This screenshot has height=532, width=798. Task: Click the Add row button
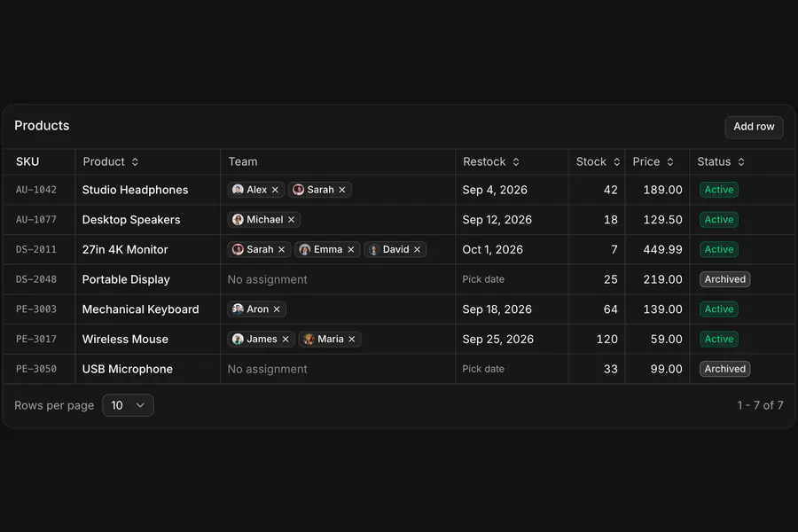coord(754,127)
